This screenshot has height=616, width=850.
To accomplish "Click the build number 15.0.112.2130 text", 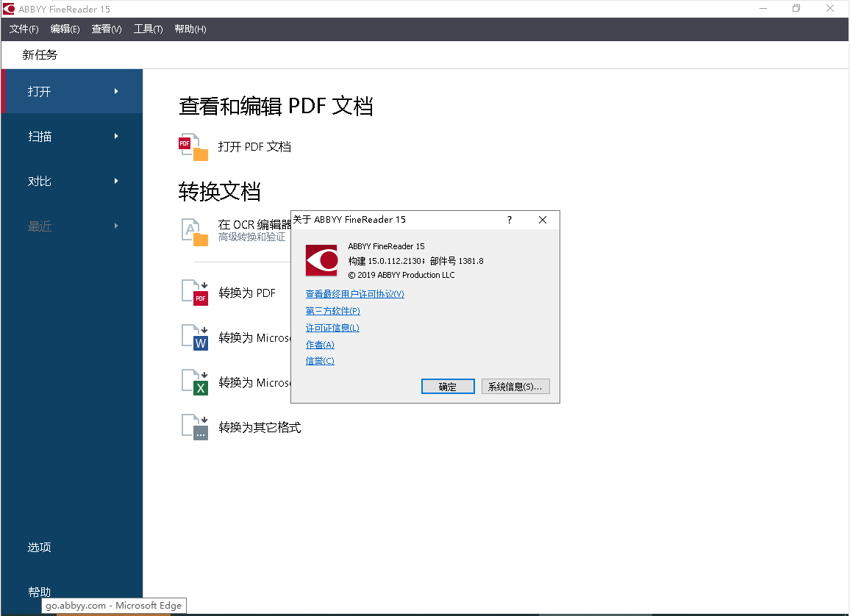I will [395, 261].
